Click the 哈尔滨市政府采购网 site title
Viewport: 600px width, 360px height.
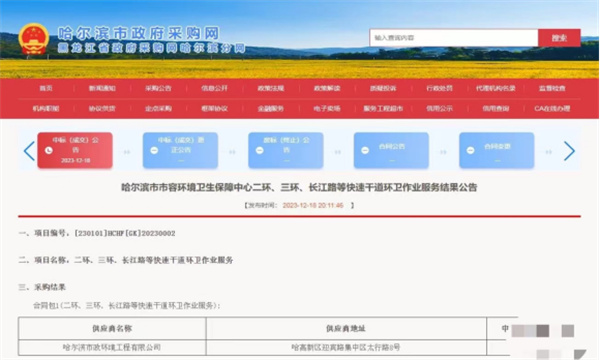click(x=139, y=34)
